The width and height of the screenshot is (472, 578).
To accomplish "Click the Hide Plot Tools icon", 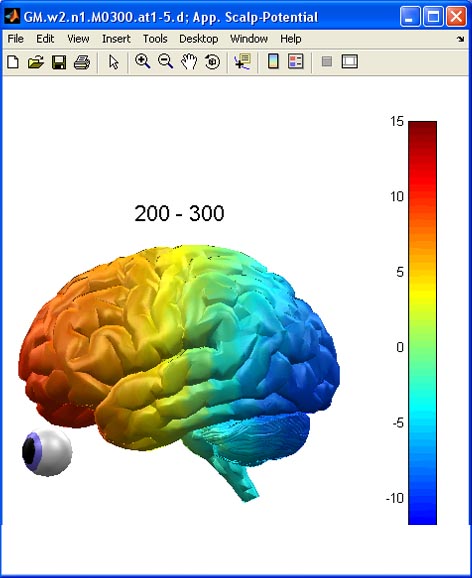I will click(327, 61).
